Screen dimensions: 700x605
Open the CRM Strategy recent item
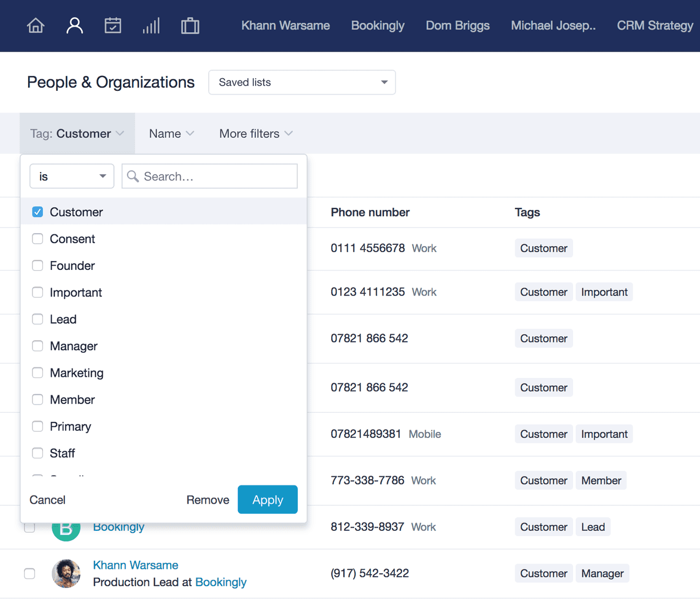pos(655,26)
